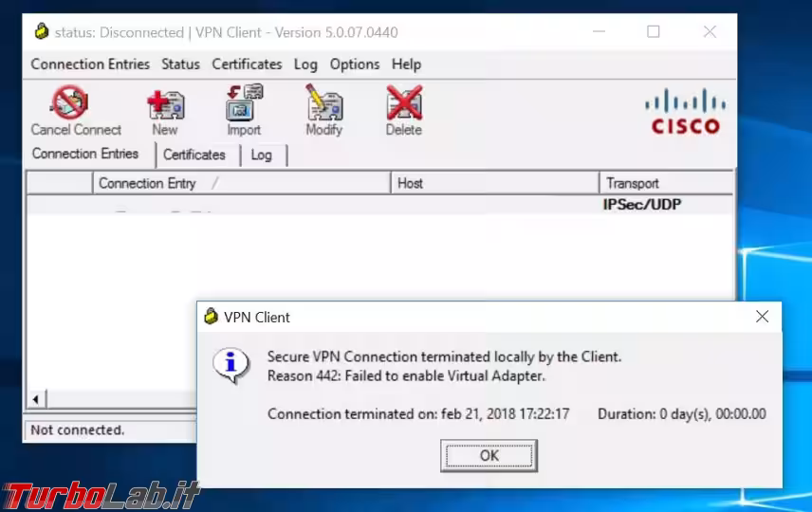
Task: Click the padlock icon in the title bar
Action: [x=41, y=32]
